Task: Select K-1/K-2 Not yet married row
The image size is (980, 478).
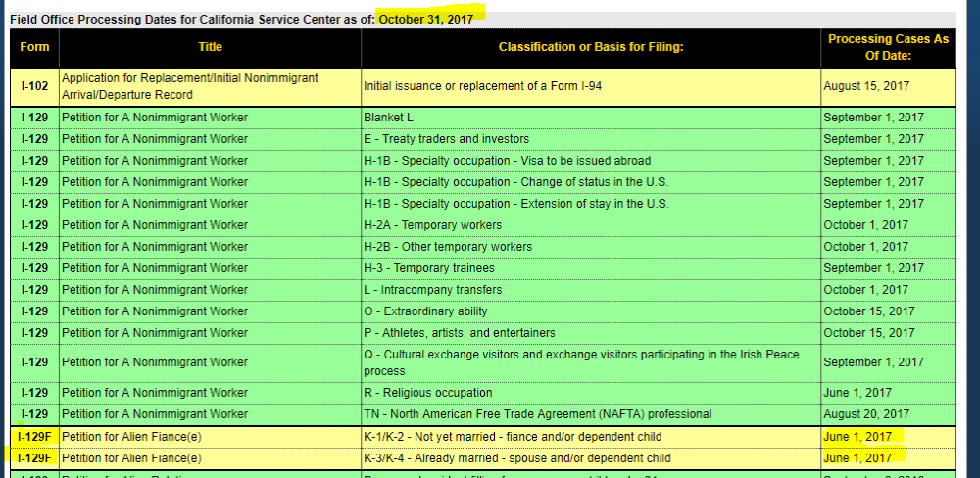Action: (482, 437)
